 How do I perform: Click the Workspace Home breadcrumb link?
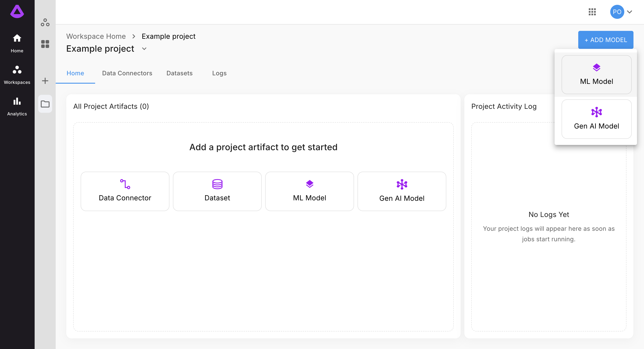point(96,36)
